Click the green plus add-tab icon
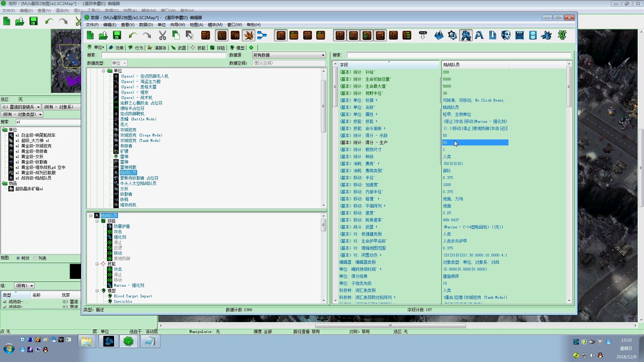 click(251, 48)
